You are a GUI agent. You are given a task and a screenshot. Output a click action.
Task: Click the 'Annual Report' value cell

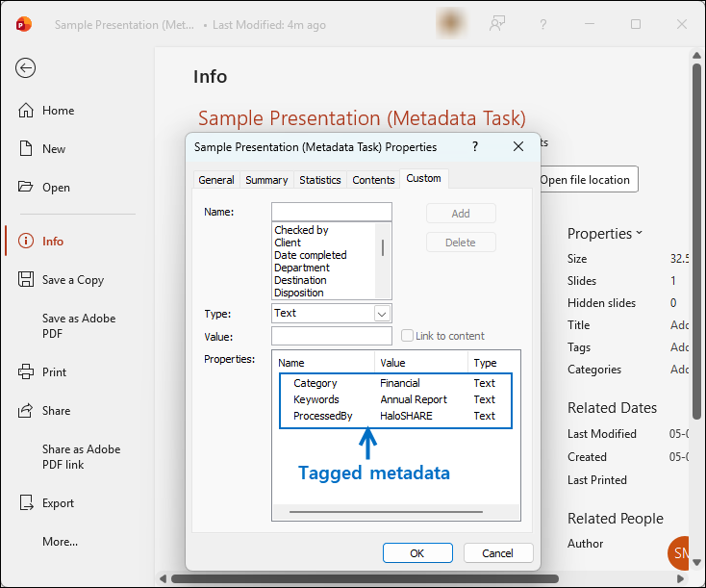(x=414, y=399)
